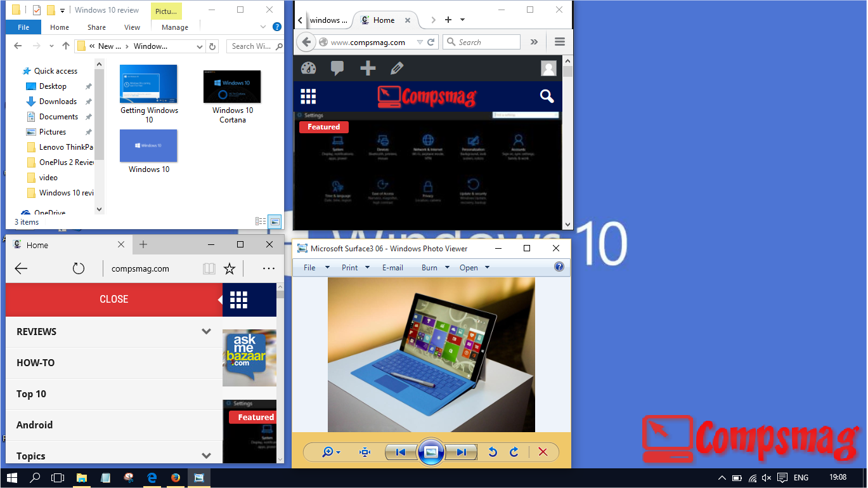Open Windows Start button

12,477
